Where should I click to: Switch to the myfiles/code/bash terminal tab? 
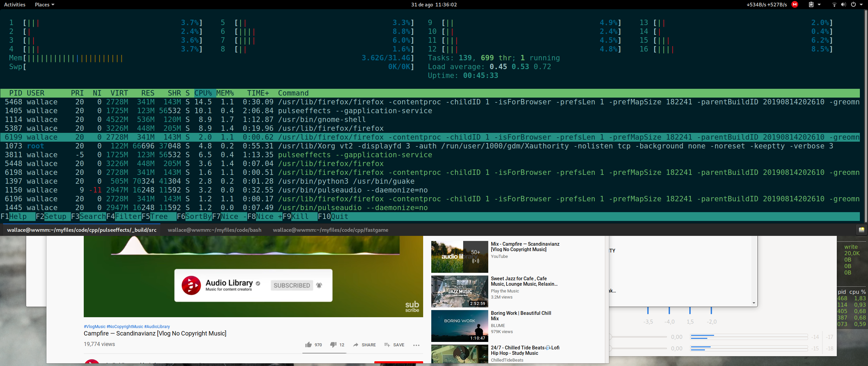pyautogui.click(x=215, y=230)
